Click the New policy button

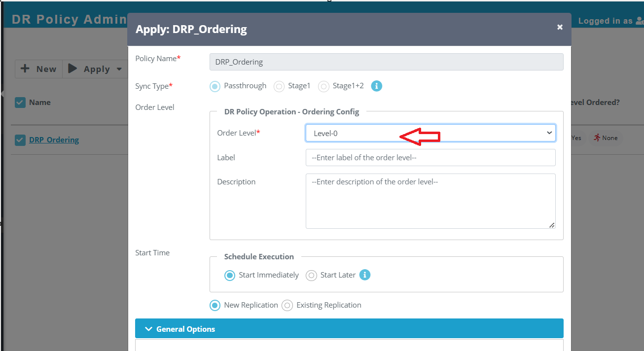[38, 69]
